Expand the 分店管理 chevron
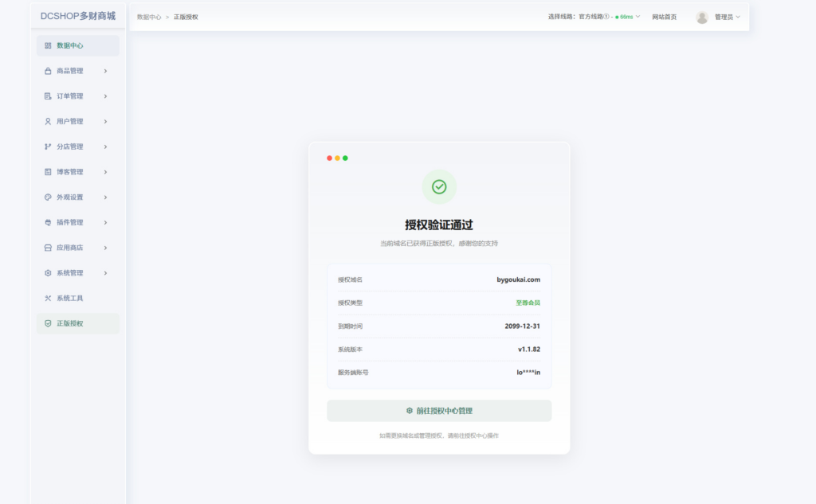The width and height of the screenshot is (816, 504). (x=105, y=147)
